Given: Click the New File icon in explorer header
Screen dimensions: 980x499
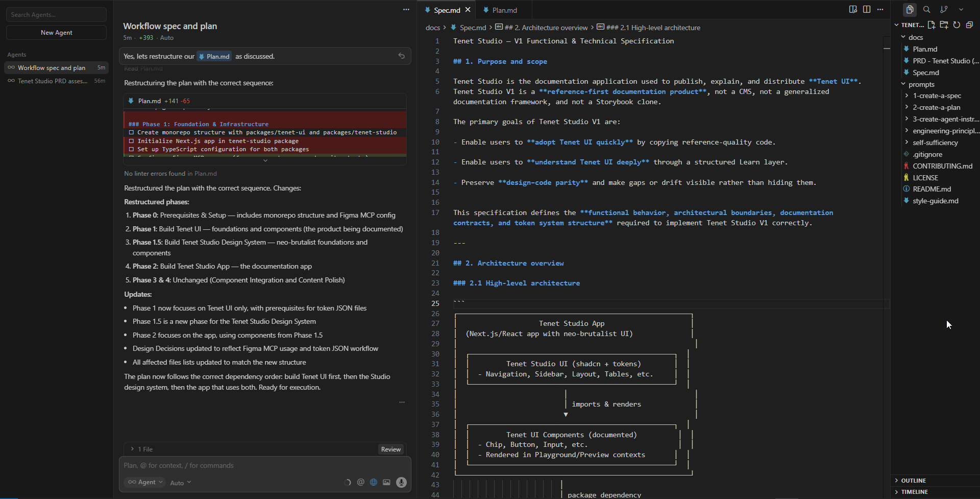Looking at the screenshot, I should pos(932,25).
